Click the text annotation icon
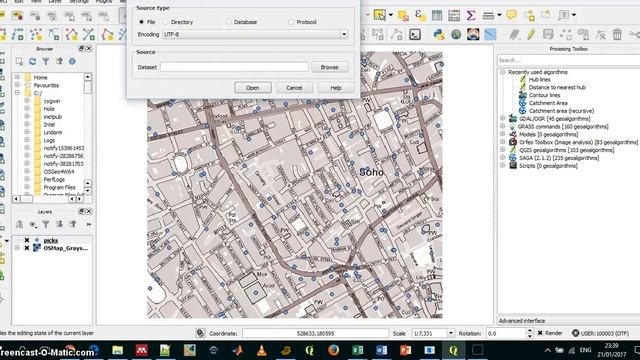This screenshot has height=360, width=640. (564, 15)
